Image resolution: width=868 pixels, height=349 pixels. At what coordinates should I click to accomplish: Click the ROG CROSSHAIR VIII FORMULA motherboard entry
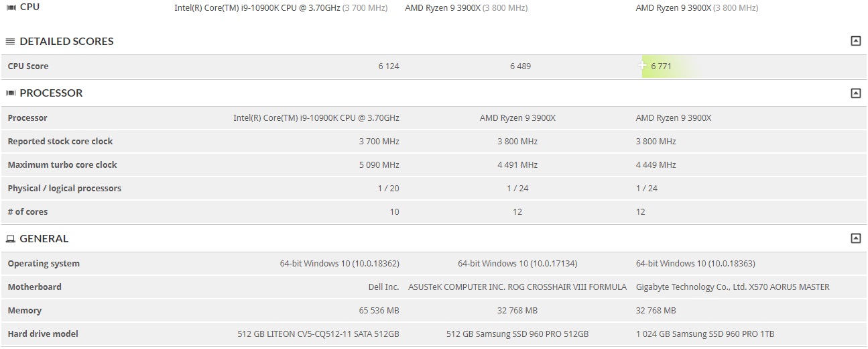pos(517,287)
